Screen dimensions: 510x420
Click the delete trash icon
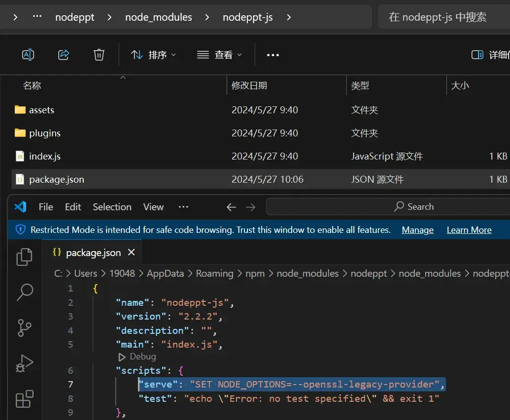pos(99,55)
